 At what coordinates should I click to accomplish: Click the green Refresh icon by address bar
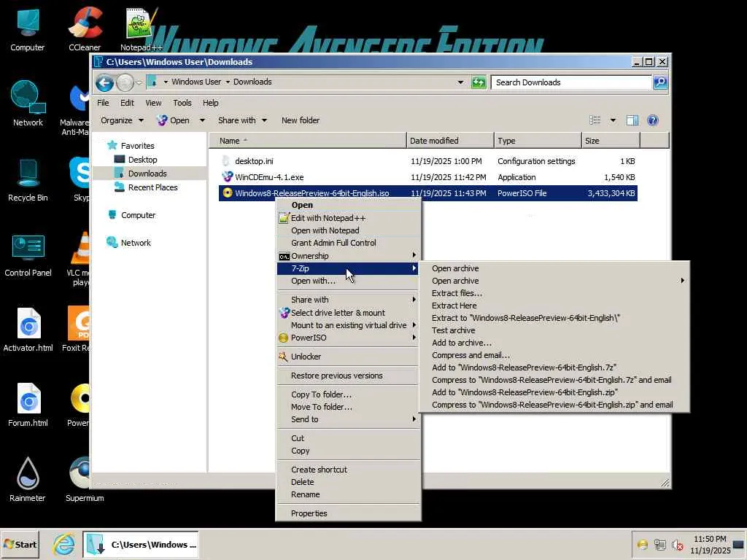click(x=479, y=82)
